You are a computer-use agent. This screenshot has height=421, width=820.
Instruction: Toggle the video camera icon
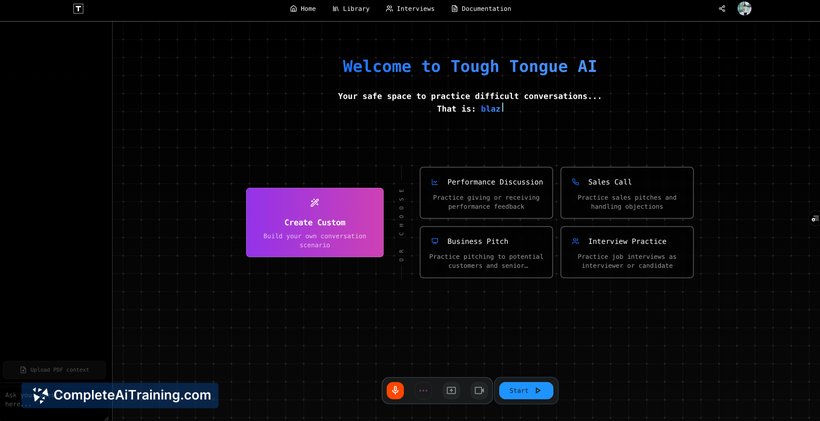(479, 390)
